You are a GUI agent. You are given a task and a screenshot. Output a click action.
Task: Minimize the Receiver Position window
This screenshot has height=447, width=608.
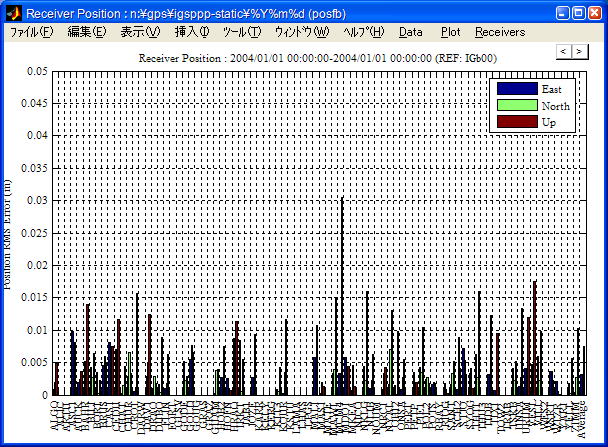[564, 13]
